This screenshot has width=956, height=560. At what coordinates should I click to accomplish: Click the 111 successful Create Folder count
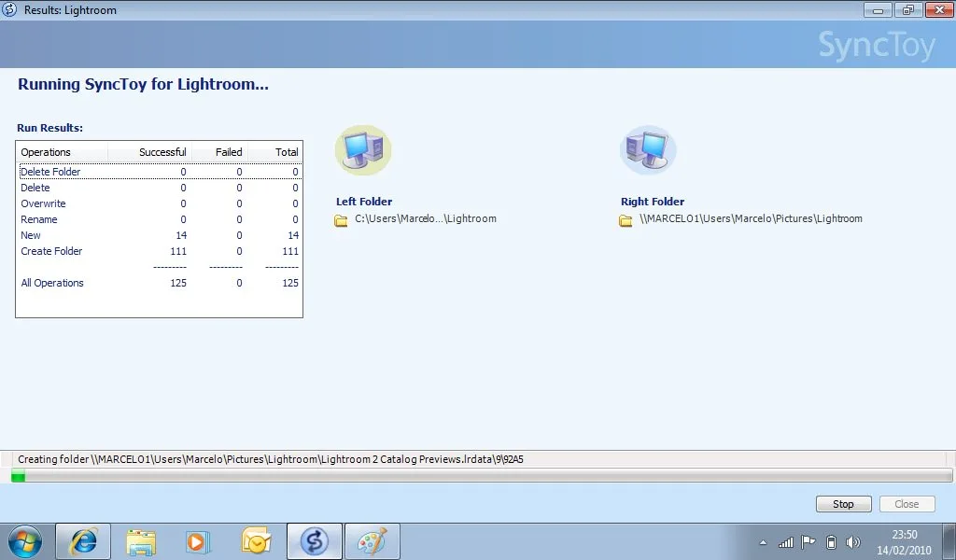178,251
